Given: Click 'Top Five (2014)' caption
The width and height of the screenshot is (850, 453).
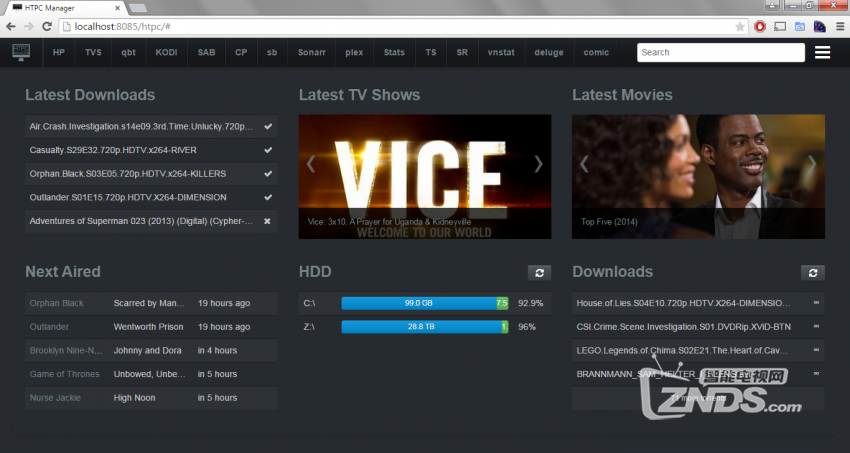Looking at the screenshot, I should tap(609, 222).
